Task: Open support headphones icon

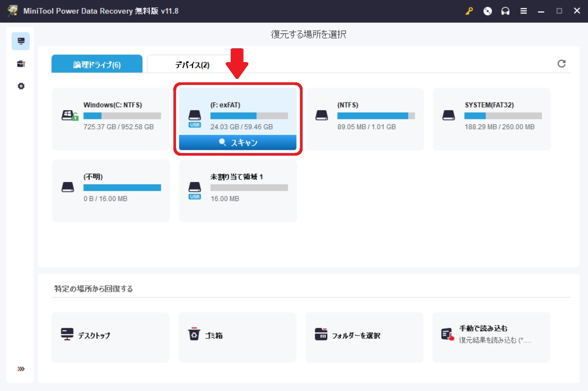Action: (505, 11)
